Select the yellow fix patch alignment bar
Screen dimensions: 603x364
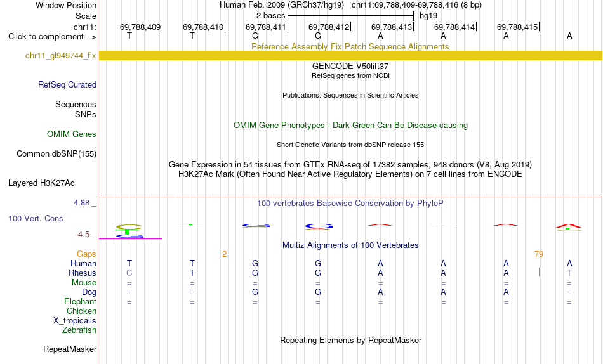point(351,55)
